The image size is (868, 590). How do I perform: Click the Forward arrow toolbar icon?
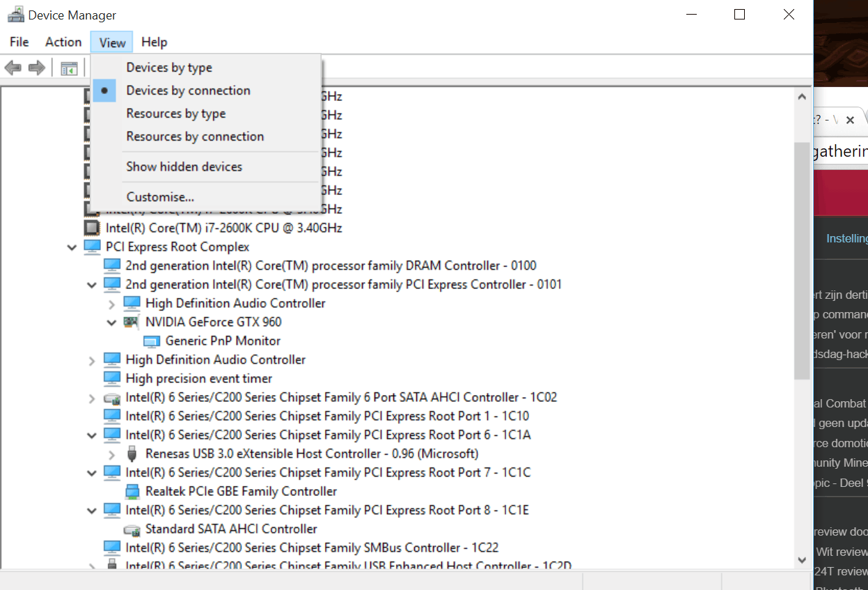coord(36,68)
